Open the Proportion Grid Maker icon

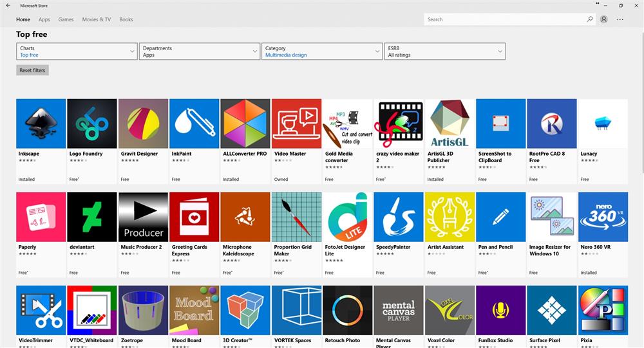point(296,217)
